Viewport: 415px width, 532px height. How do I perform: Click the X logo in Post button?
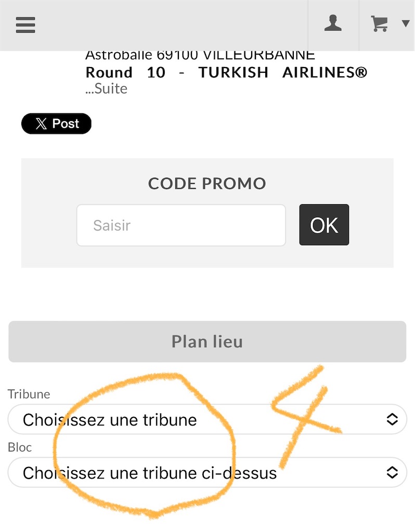click(41, 124)
